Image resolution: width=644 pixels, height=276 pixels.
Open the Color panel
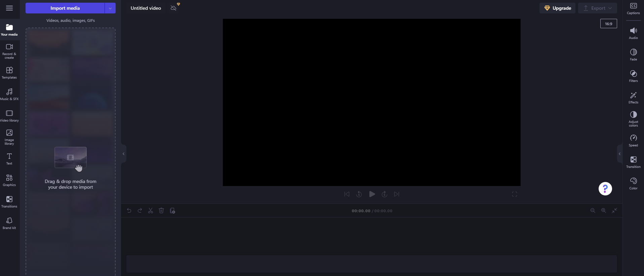click(633, 184)
